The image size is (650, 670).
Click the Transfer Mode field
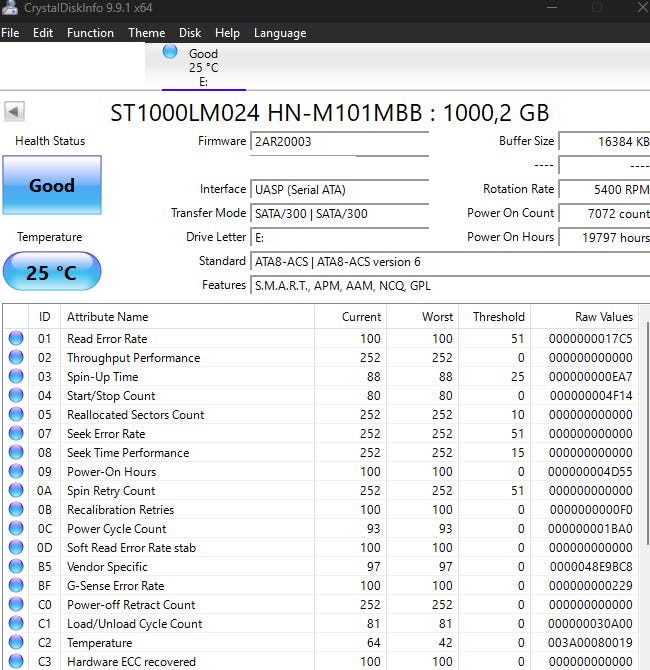click(x=339, y=213)
